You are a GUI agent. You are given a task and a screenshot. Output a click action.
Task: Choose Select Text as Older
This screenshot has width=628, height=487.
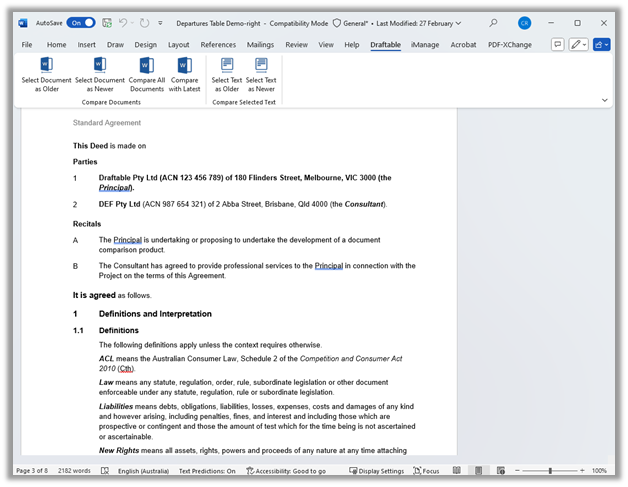(227, 75)
